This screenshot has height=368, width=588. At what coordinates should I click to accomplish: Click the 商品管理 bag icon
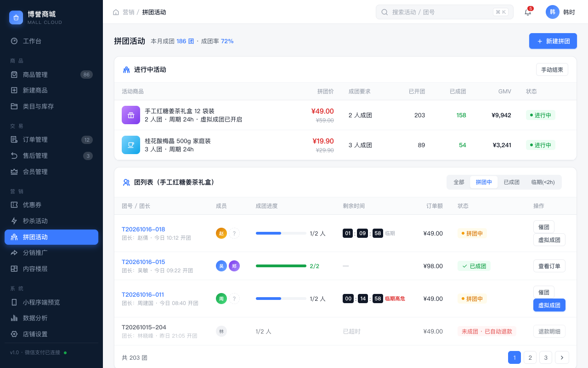pyautogui.click(x=14, y=75)
